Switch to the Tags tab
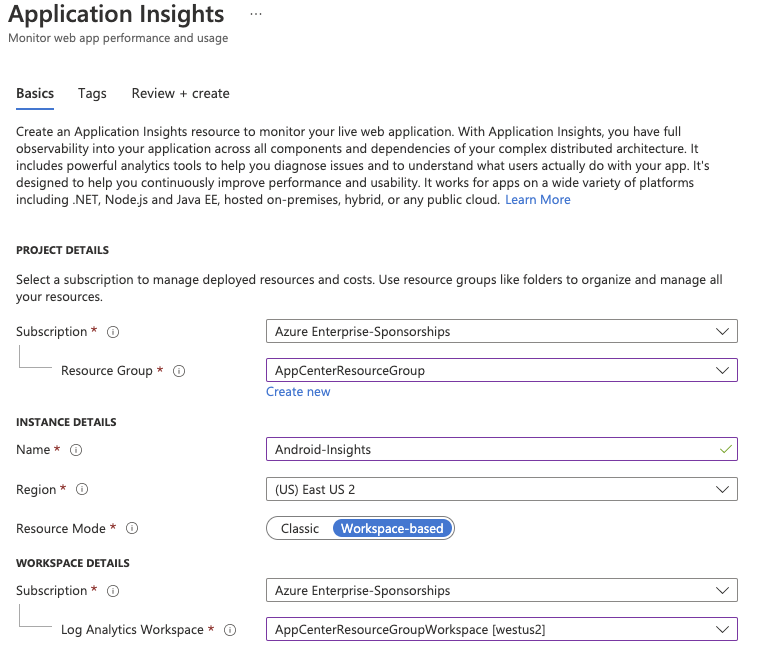757x665 pixels. (x=92, y=93)
